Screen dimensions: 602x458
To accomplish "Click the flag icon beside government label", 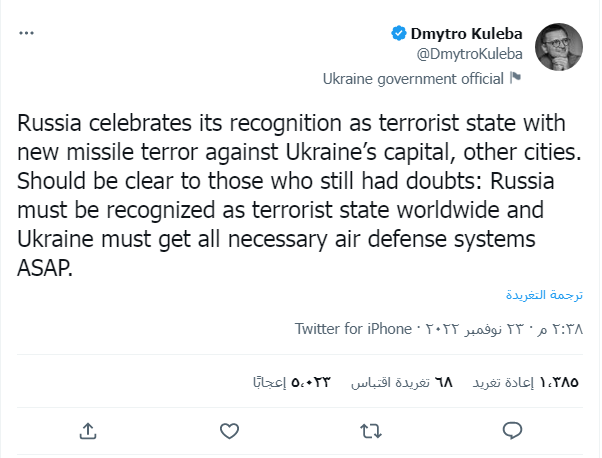I will coord(516,78).
